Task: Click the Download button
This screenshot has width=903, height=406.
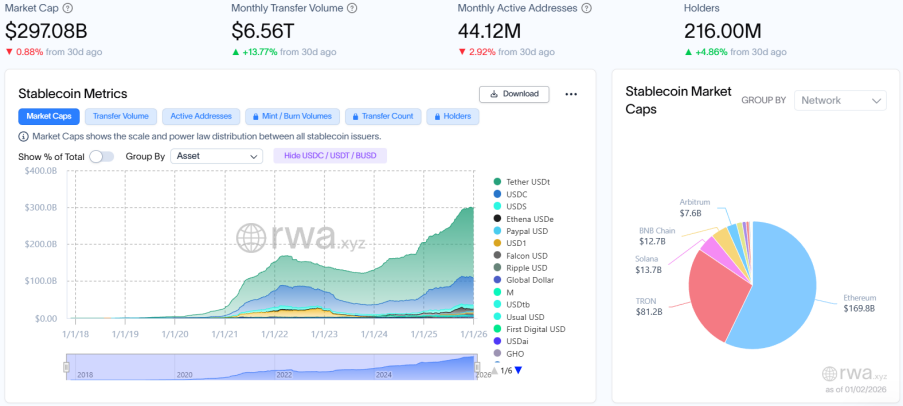Action: coord(514,94)
